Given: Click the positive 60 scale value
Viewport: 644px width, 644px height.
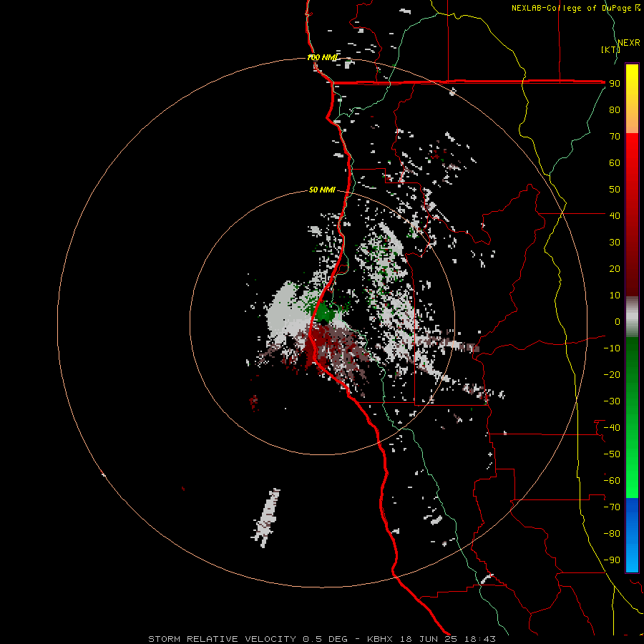Looking at the screenshot, I should click(x=615, y=162).
